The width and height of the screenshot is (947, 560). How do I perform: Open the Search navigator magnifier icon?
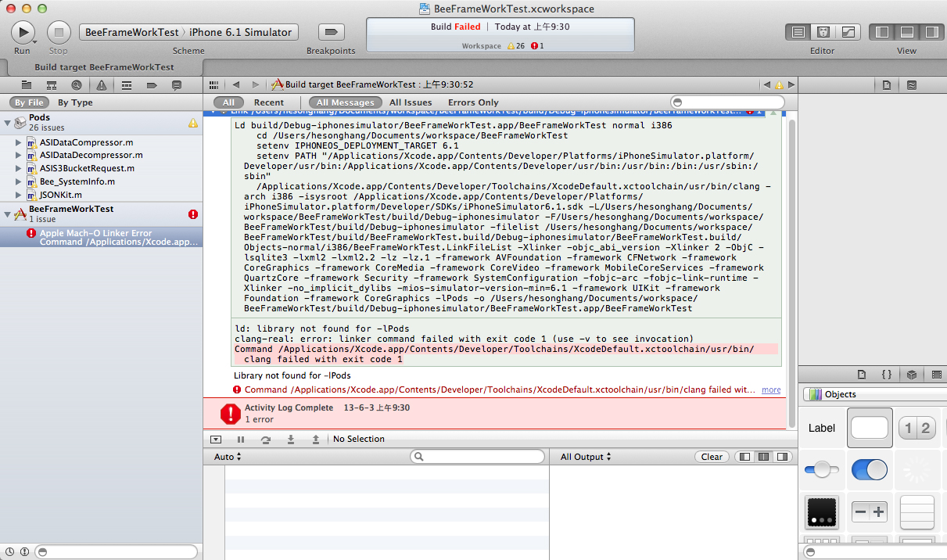point(77,84)
